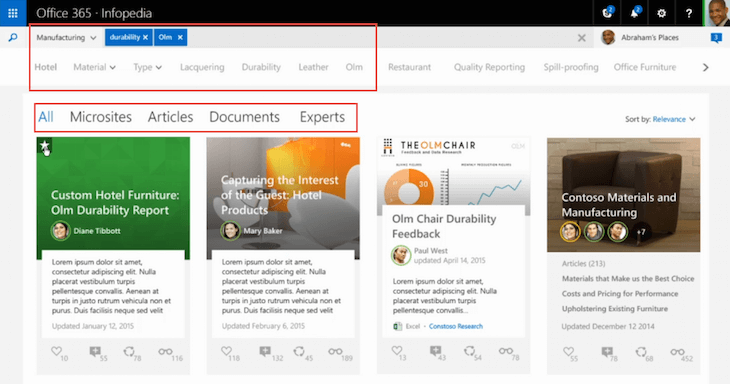The height and width of the screenshot is (384, 730).
Task: Click the search magnifier icon
Action: pos(13,37)
